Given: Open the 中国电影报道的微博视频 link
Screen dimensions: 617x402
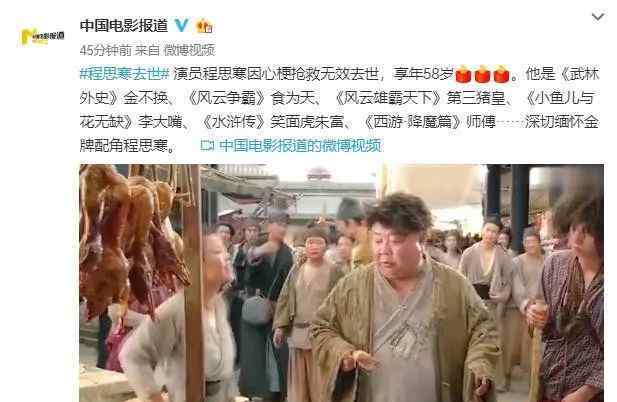Looking at the screenshot, I should [x=300, y=146].
